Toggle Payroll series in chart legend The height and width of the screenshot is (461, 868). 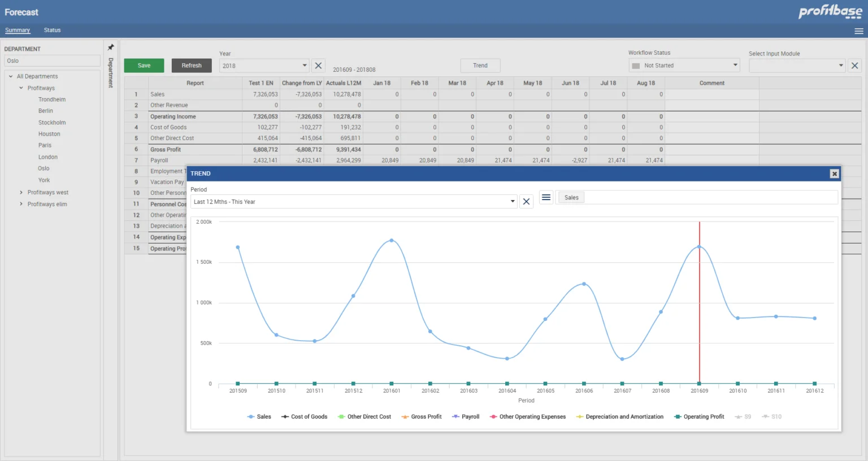466,417
